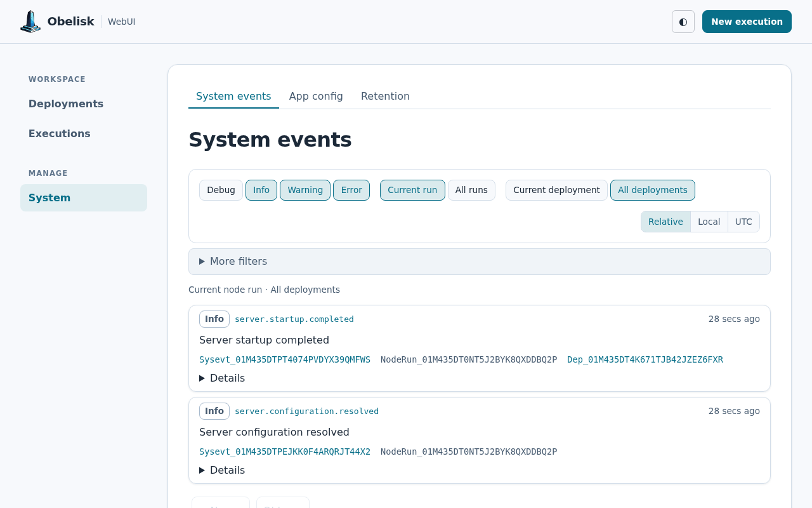This screenshot has width=812, height=508.
Task: Click the Info badge on startup completed event
Action: (214, 319)
